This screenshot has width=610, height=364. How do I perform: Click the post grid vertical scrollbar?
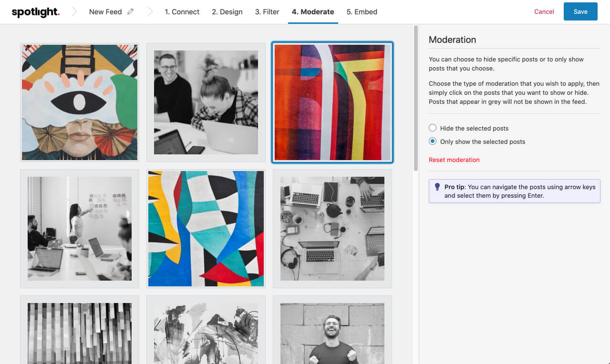point(416,98)
